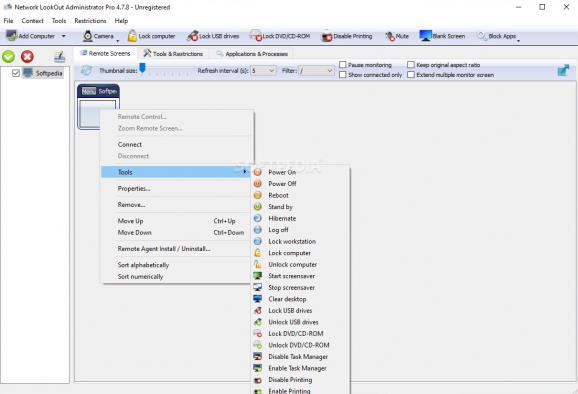Click the green checkmark select-all icon
The height and width of the screenshot is (394, 578).
click(8, 56)
